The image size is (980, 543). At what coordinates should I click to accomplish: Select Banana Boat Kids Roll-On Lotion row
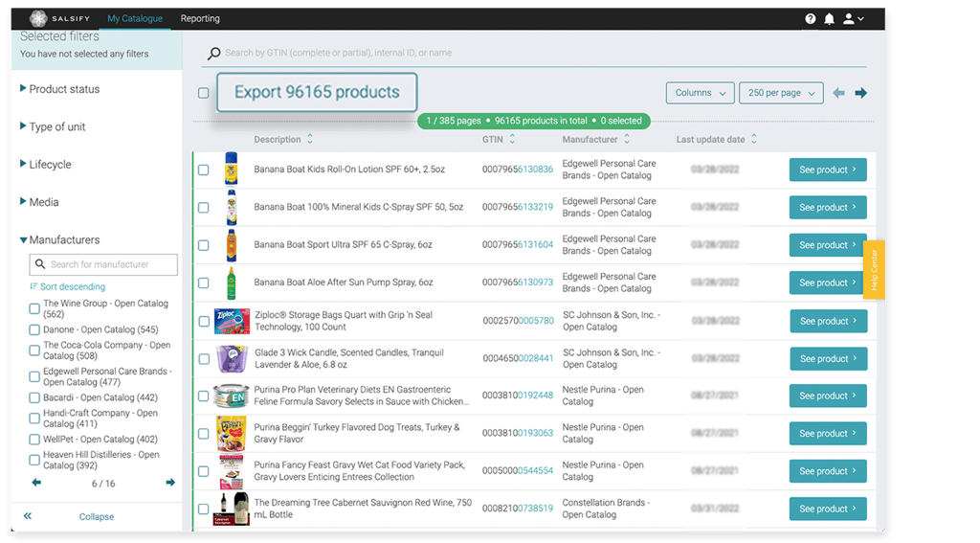pyautogui.click(x=203, y=170)
